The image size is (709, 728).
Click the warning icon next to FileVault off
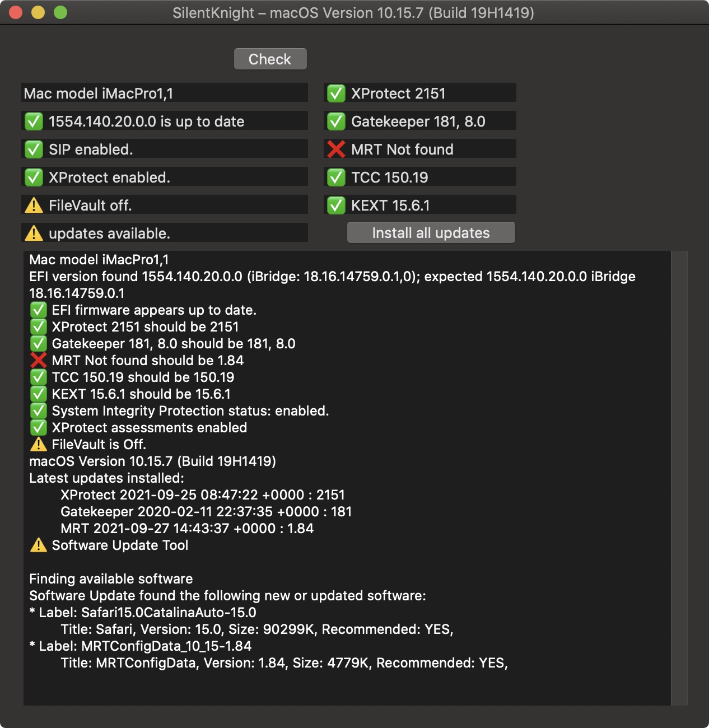point(34,206)
